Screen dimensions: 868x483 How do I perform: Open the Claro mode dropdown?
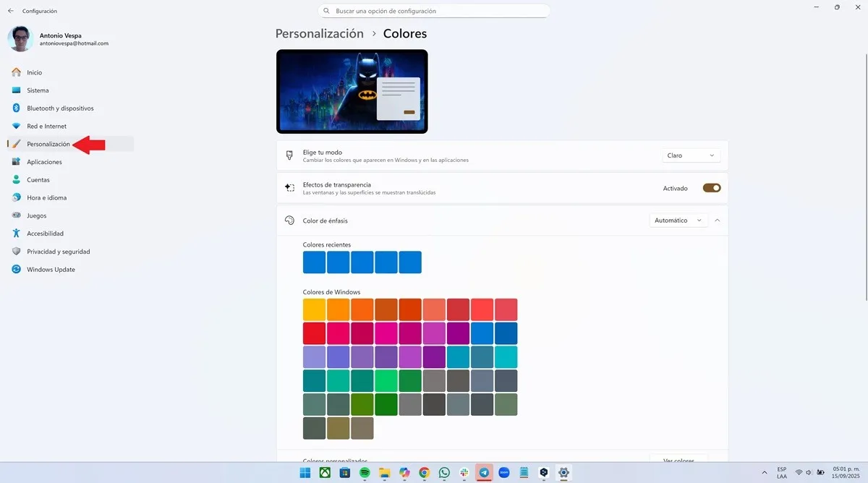click(692, 155)
